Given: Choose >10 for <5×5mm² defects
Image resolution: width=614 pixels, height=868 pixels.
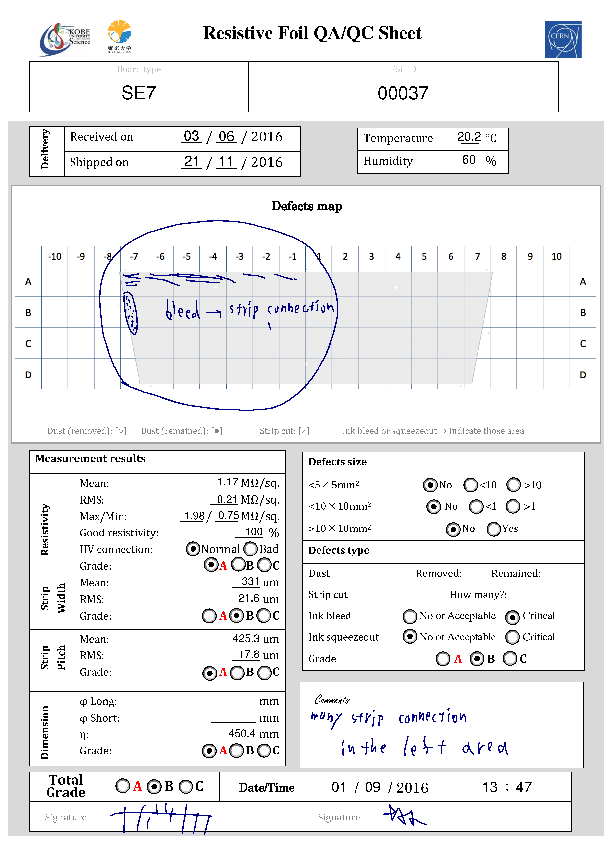Looking at the screenshot, I should [x=514, y=485].
